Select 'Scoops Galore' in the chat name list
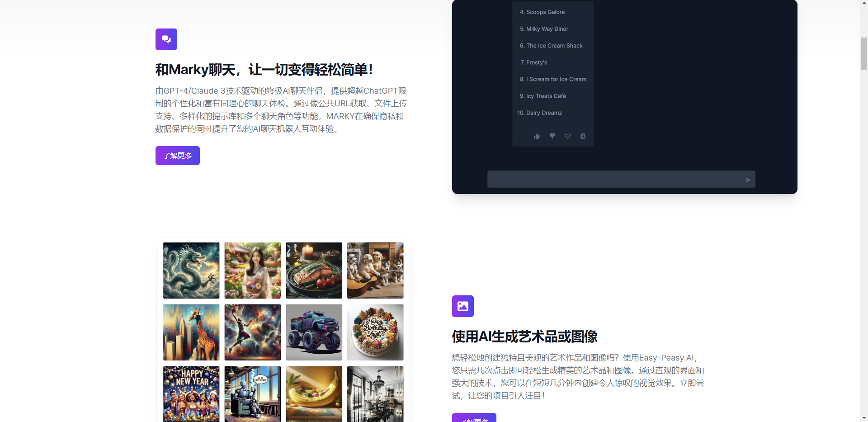 (x=542, y=12)
